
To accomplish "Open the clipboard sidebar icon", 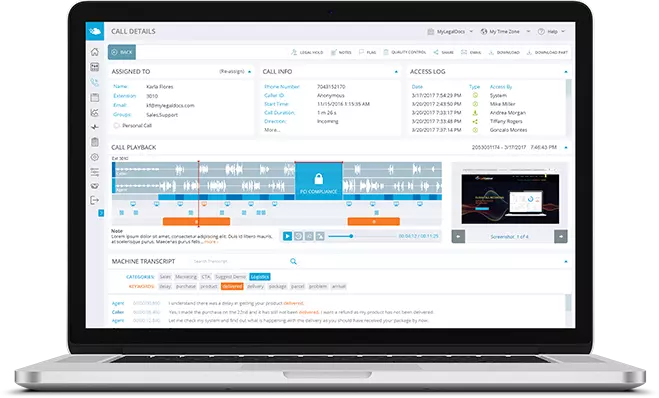I will pyautogui.click(x=95, y=142).
